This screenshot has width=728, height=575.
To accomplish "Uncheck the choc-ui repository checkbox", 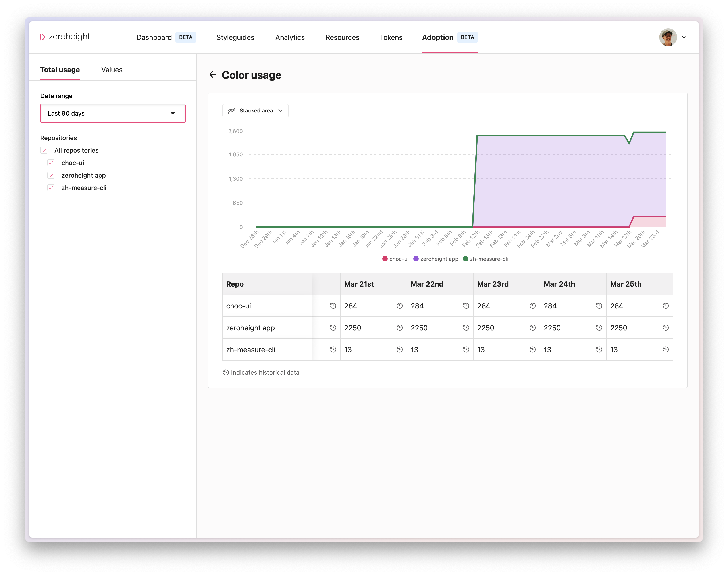I will pos(51,163).
